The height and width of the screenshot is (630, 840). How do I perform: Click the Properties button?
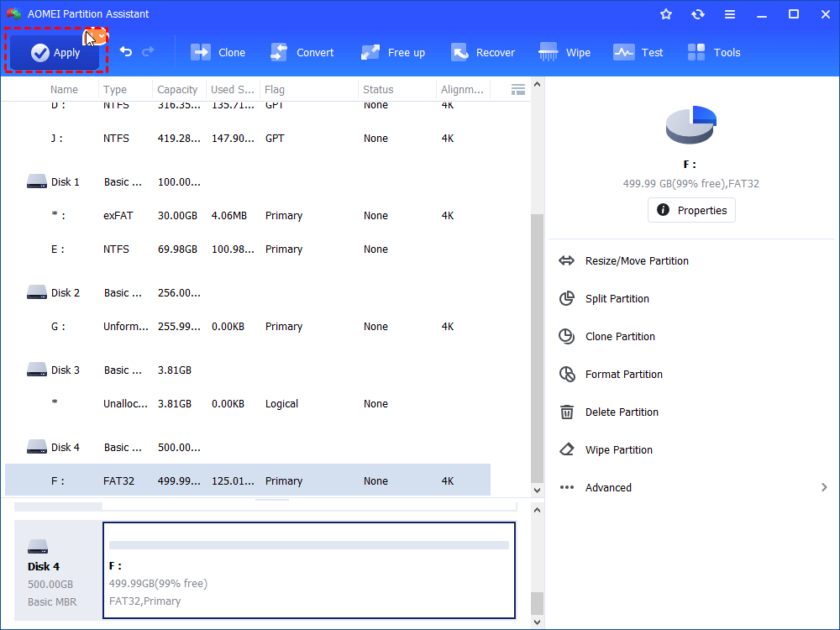click(x=691, y=210)
